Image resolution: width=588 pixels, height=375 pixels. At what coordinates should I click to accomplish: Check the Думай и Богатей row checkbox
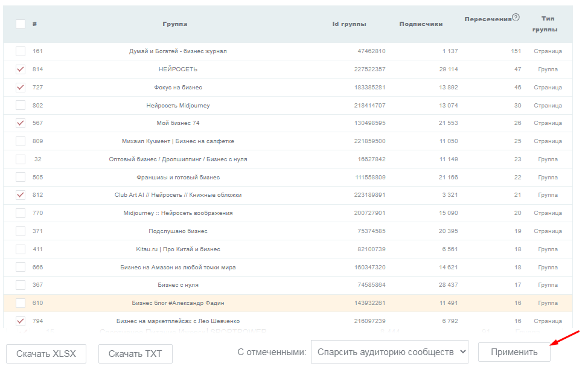pyautogui.click(x=21, y=51)
